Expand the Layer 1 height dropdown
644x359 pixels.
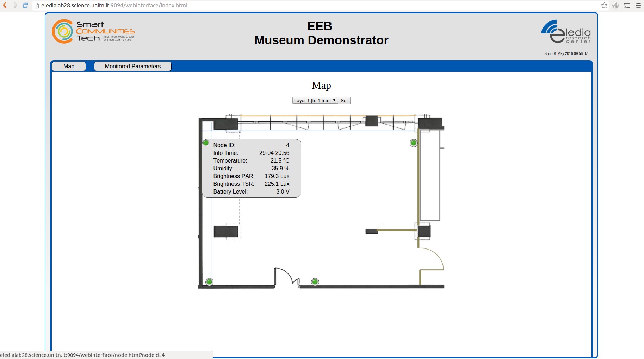coord(315,100)
